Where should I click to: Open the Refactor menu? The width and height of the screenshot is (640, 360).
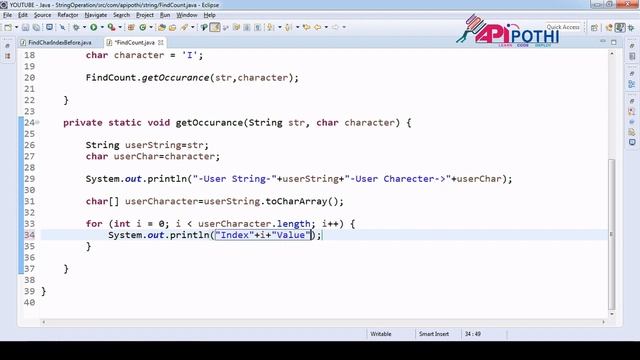point(68,15)
